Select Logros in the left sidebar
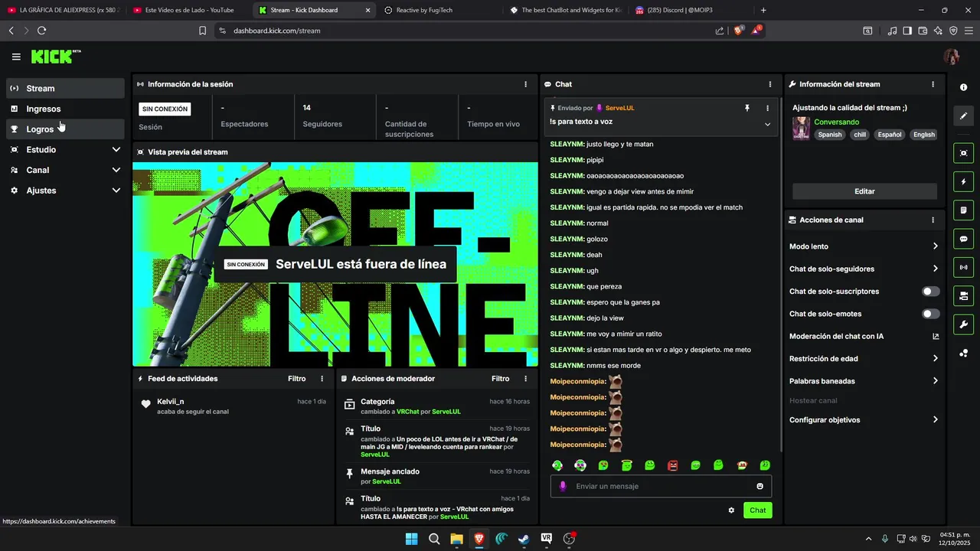The width and height of the screenshot is (980, 551). tap(65, 129)
